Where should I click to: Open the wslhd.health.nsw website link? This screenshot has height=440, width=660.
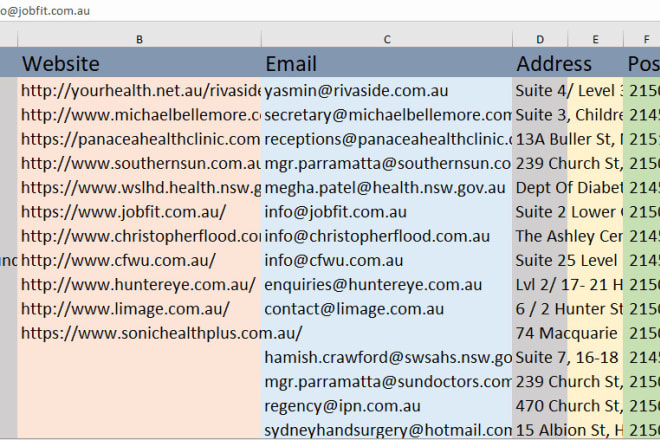click(141, 188)
